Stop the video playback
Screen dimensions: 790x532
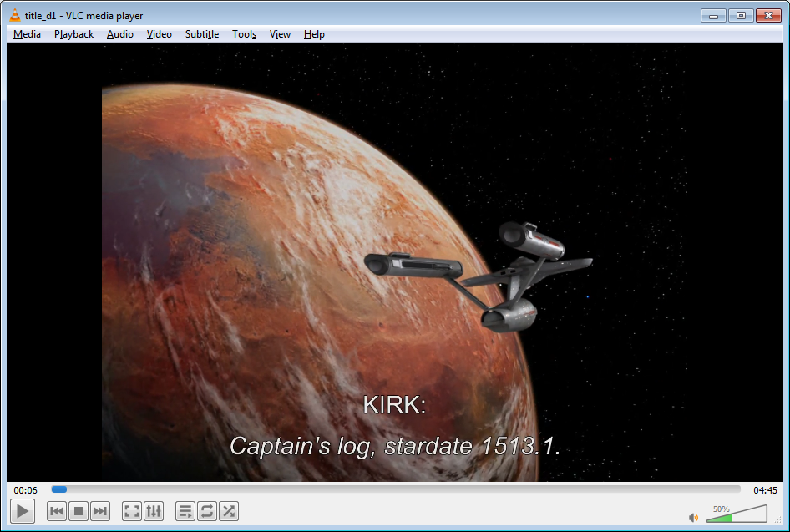78,511
